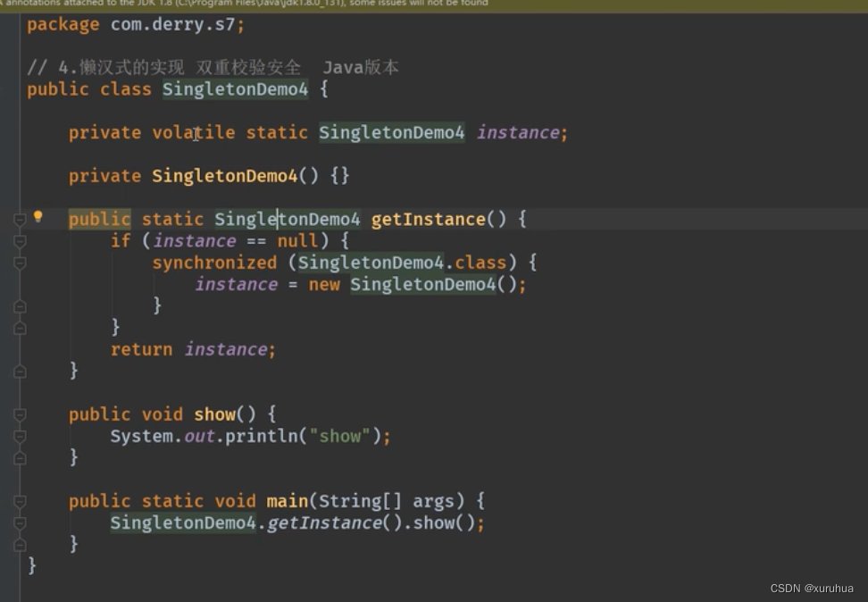Image resolution: width=868 pixels, height=602 pixels.
Task: Click the '.show()' call inside main
Action: [439, 523]
